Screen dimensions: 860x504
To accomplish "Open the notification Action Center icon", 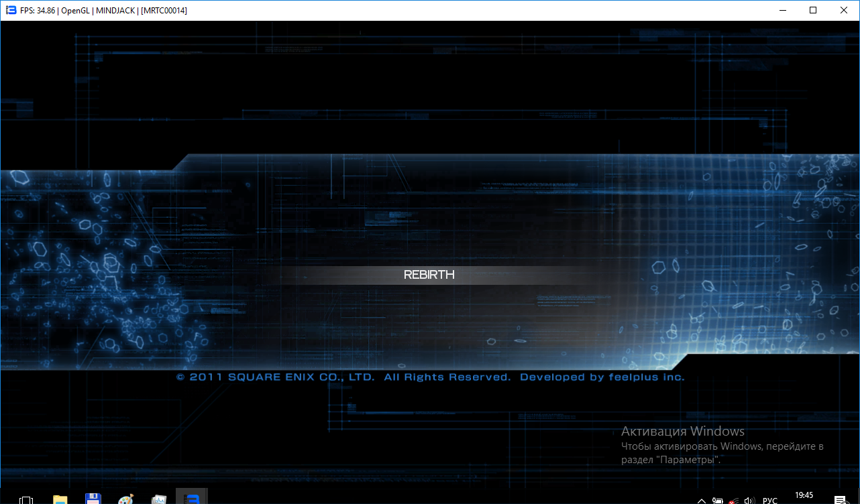I will tap(839, 500).
